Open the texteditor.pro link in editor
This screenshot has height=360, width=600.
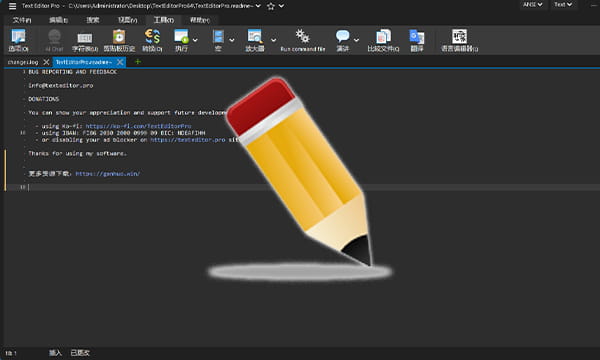point(188,140)
